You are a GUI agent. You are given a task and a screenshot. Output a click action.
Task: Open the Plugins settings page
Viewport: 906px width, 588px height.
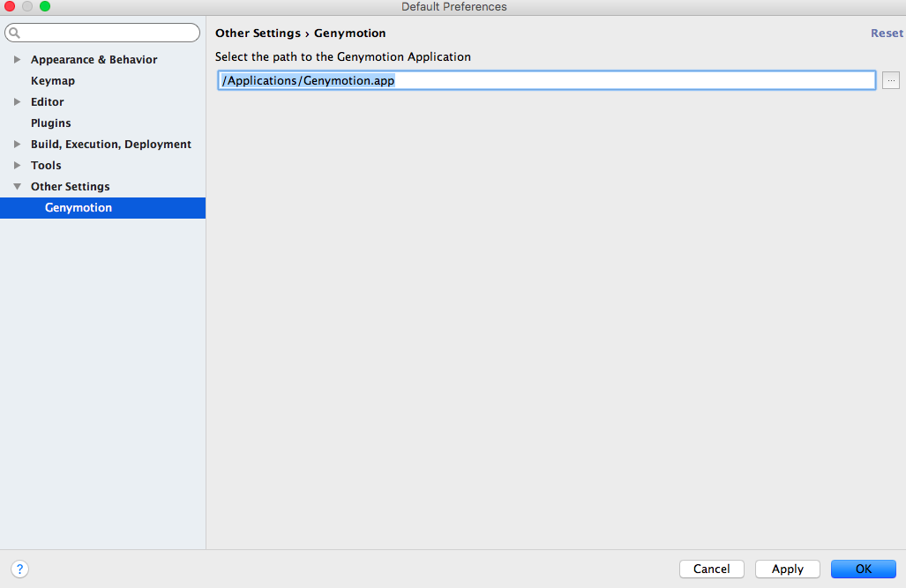click(51, 123)
